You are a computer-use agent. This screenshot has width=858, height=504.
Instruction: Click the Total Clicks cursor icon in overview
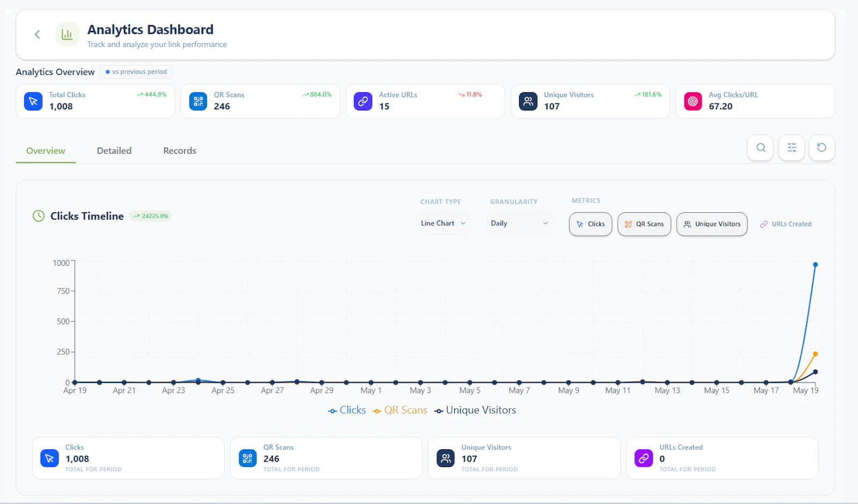coord(33,101)
